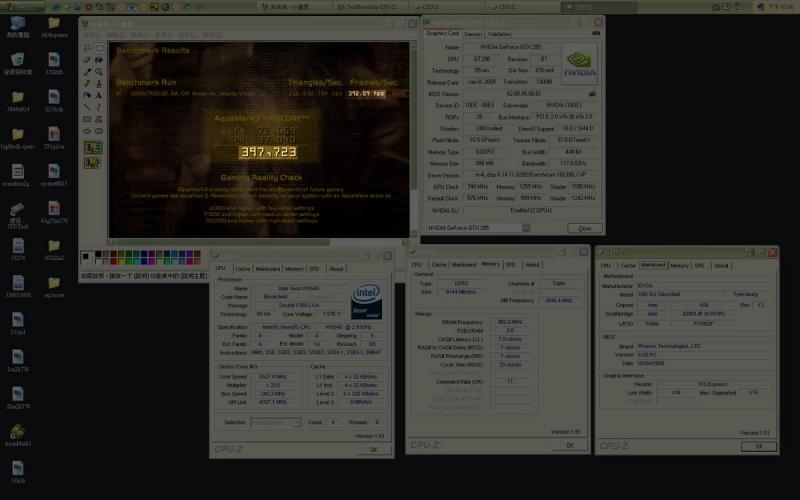Open SPD tab in the CPU-Z memory window

pyautogui.click(x=510, y=265)
